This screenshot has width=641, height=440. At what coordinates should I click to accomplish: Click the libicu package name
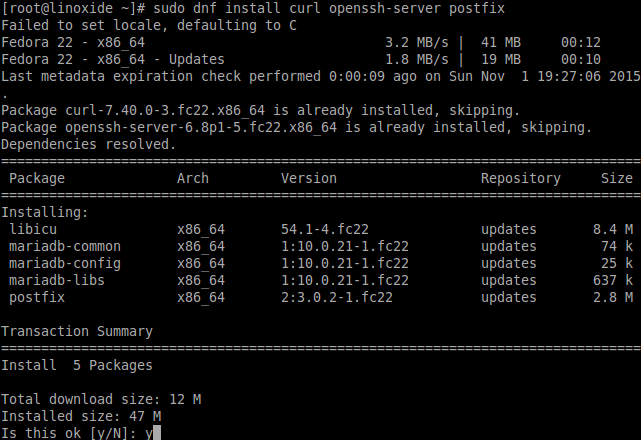tap(33, 229)
